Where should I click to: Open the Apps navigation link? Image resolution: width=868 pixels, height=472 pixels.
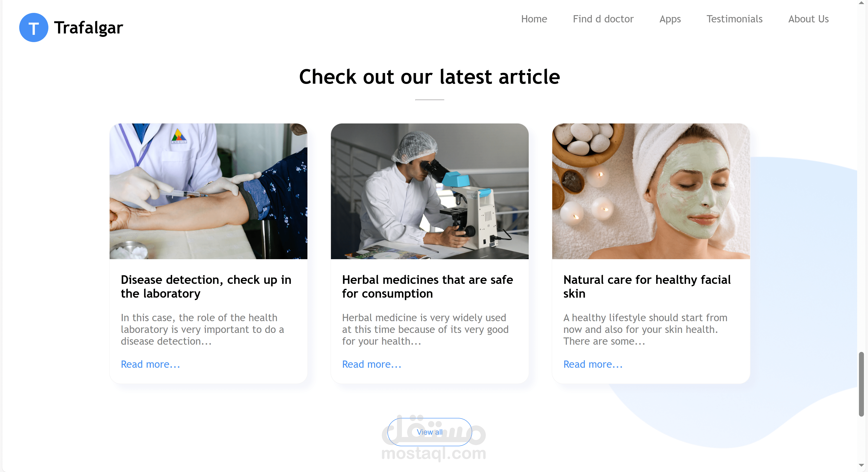[670, 19]
